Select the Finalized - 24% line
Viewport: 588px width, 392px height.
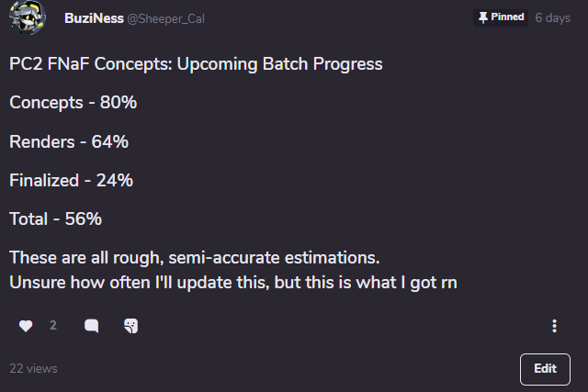(x=72, y=180)
